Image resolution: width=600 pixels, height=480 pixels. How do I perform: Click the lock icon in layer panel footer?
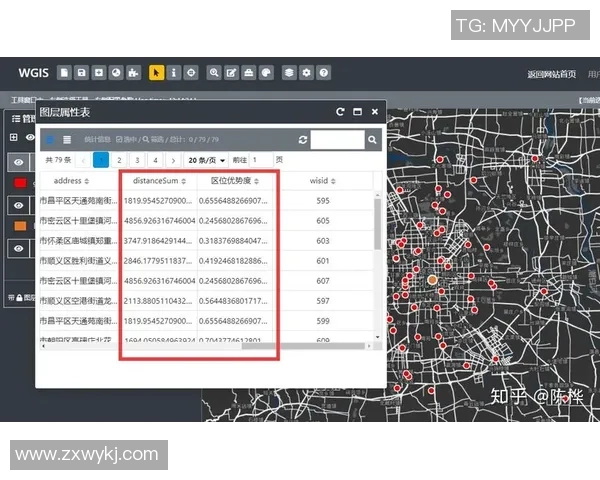coord(19,297)
